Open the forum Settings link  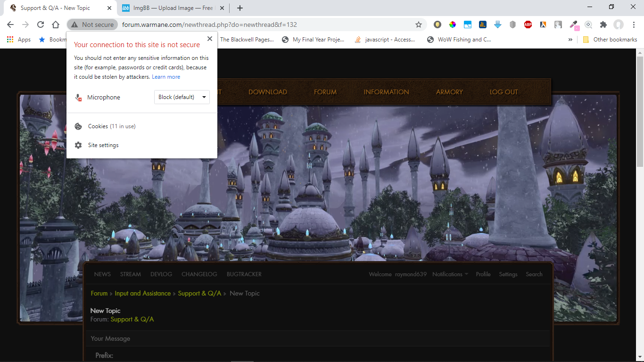pos(508,274)
